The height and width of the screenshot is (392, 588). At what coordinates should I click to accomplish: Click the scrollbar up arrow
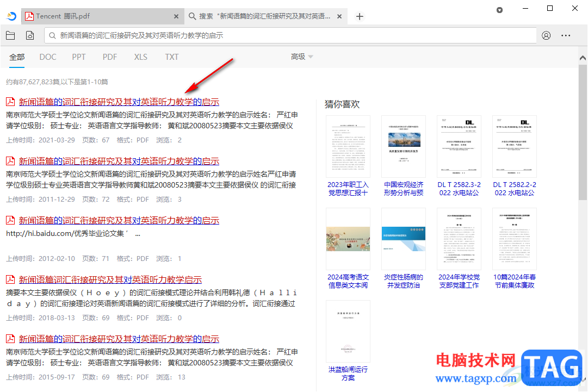pos(583,58)
